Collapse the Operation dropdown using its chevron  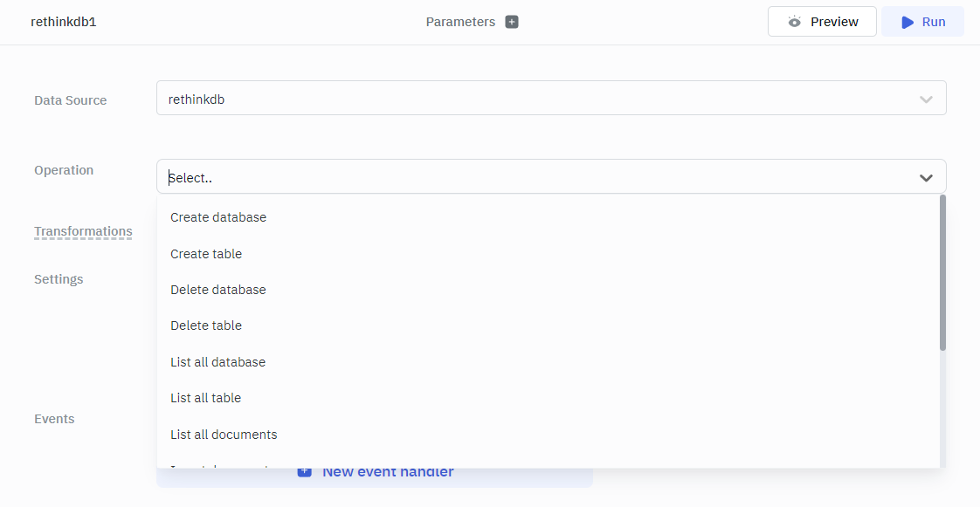(926, 178)
